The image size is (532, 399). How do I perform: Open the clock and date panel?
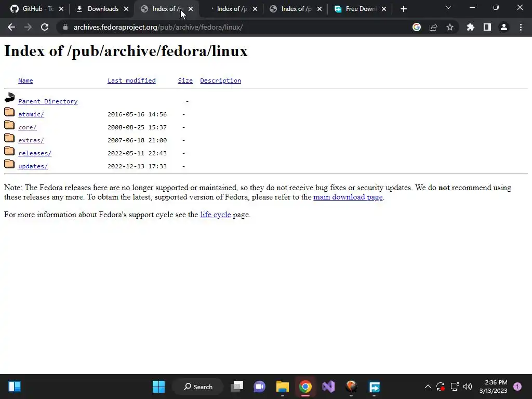pyautogui.click(x=494, y=387)
